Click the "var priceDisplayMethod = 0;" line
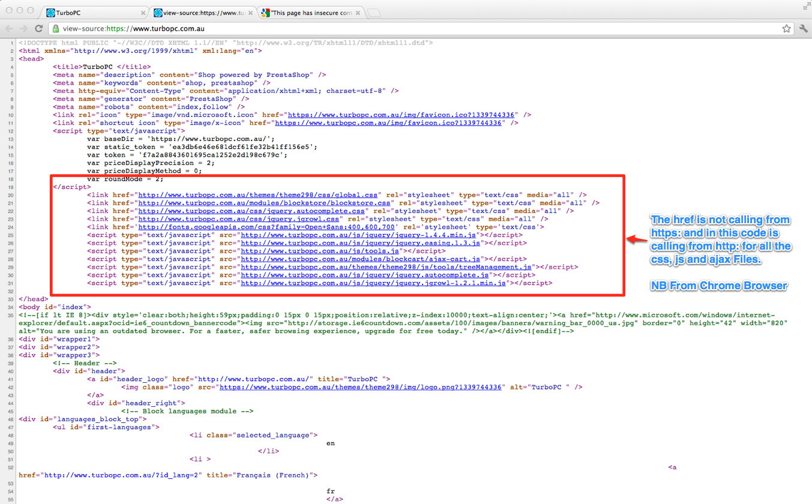Image resolution: width=812 pixels, height=504 pixels. 145,171
